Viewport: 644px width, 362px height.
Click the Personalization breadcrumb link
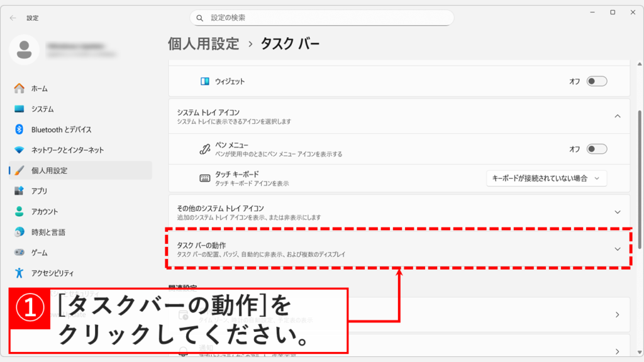coord(203,44)
